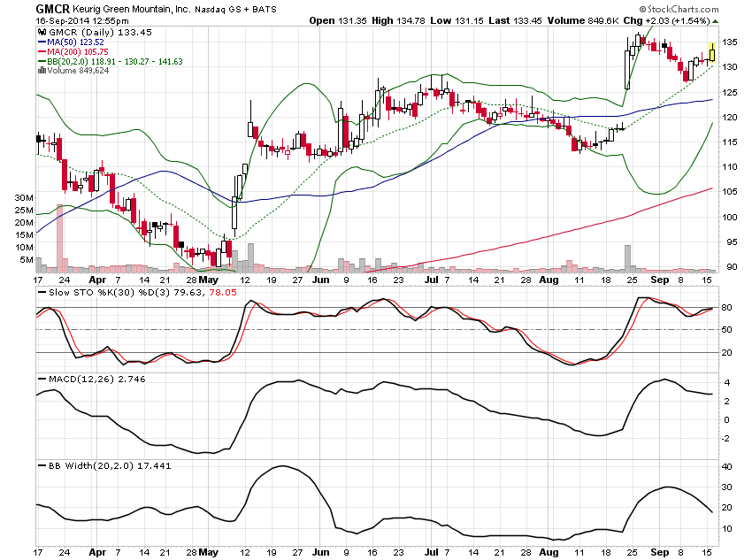Click the Volume 849,624 legend text

point(78,71)
